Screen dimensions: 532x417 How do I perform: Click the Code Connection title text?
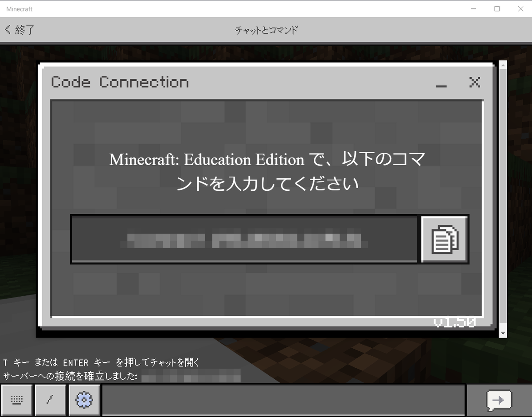point(120,82)
